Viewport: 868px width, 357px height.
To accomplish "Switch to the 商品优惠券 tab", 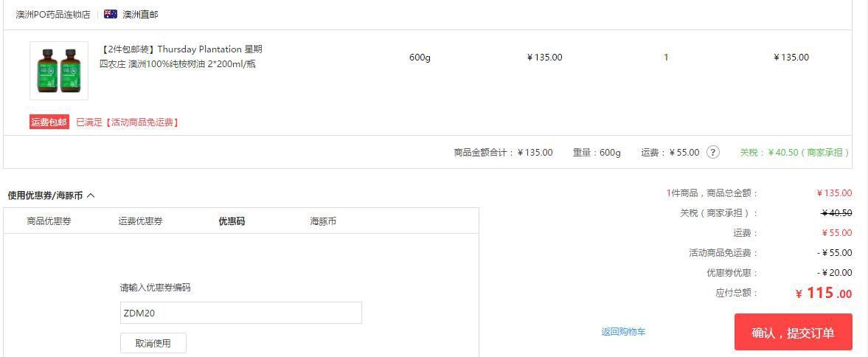I will click(49, 221).
